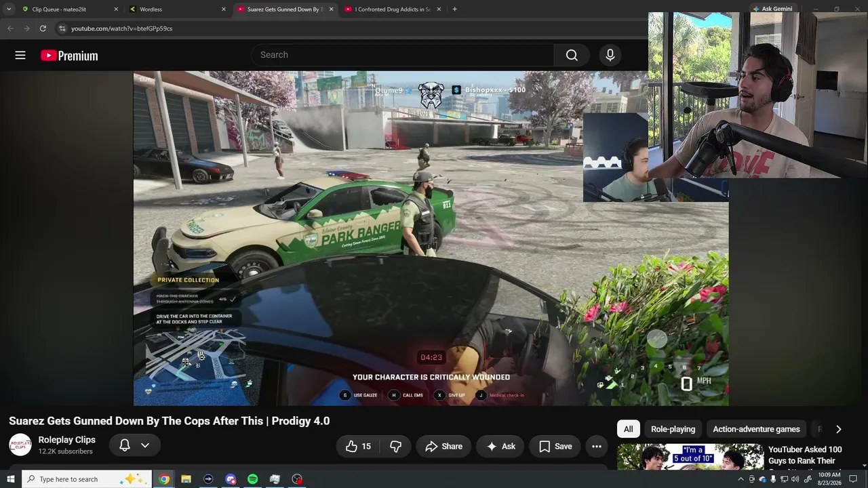868x488 pixels.
Task: Open the taskbar clock and calendar
Action: coord(829,479)
